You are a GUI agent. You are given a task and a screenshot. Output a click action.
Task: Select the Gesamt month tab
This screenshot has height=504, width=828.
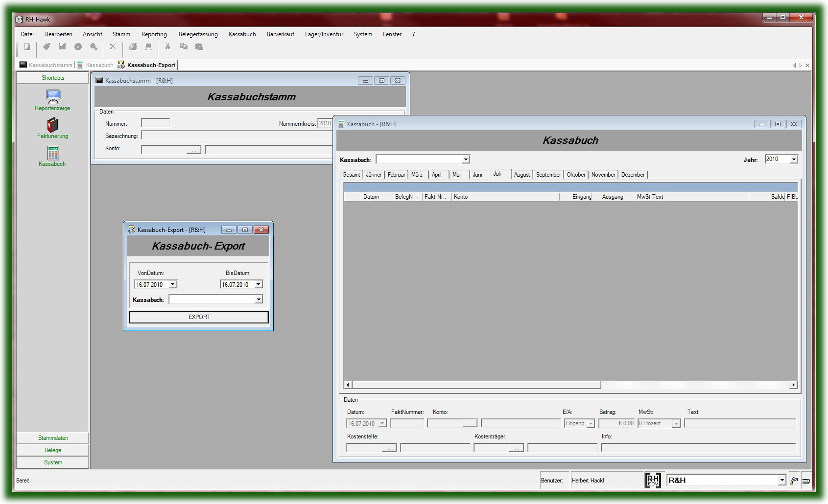coord(351,175)
